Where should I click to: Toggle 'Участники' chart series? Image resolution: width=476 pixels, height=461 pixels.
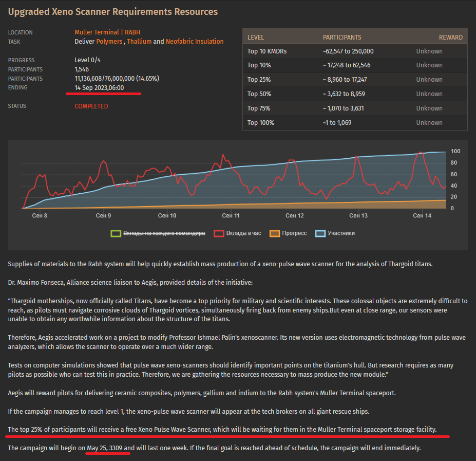click(x=341, y=233)
